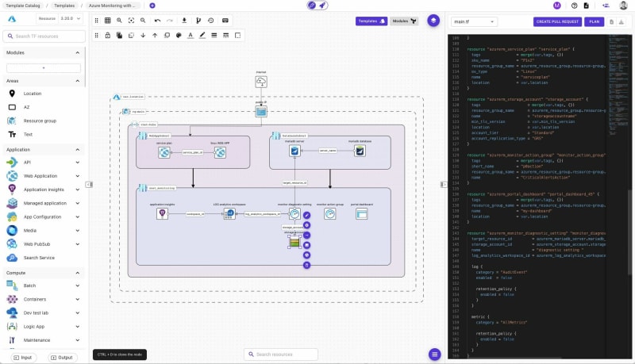Image resolution: width=635 pixels, height=364 pixels.
Task: Expand the API resource chevron
Action: 77,163
